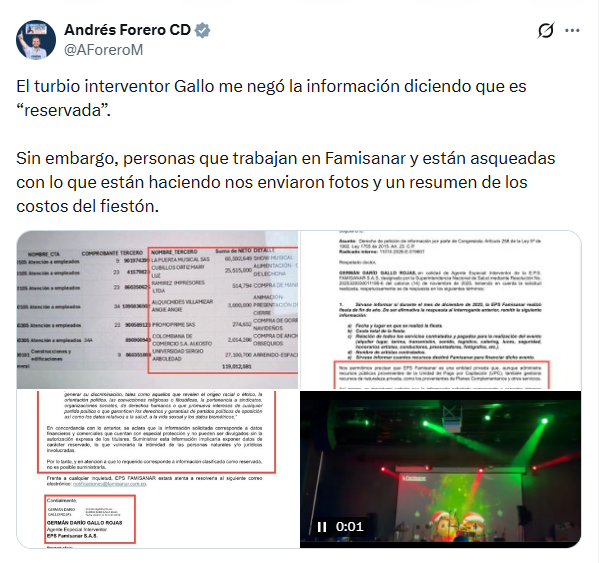The height and width of the screenshot is (563, 600).
Task: Open Andrés Forero's profile avatar
Action: pos(36,40)
